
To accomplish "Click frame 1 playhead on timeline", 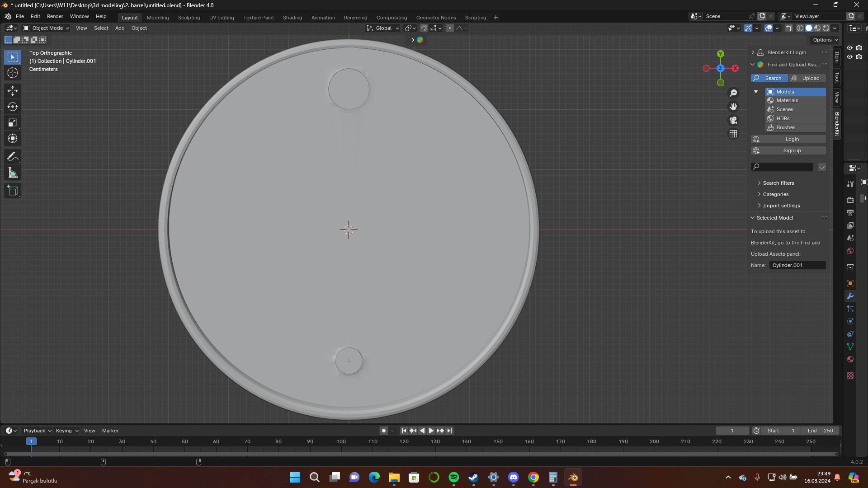I will (31, 441).
